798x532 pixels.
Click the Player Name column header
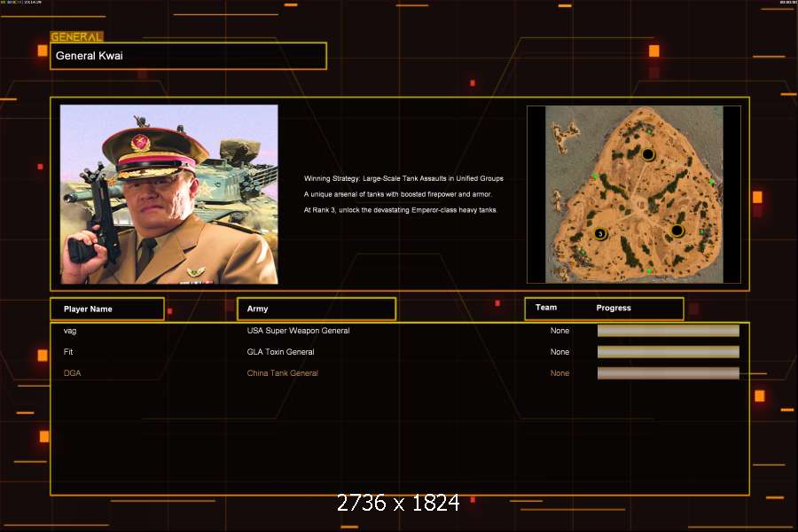pyautogui.click(x=107, y=309)
